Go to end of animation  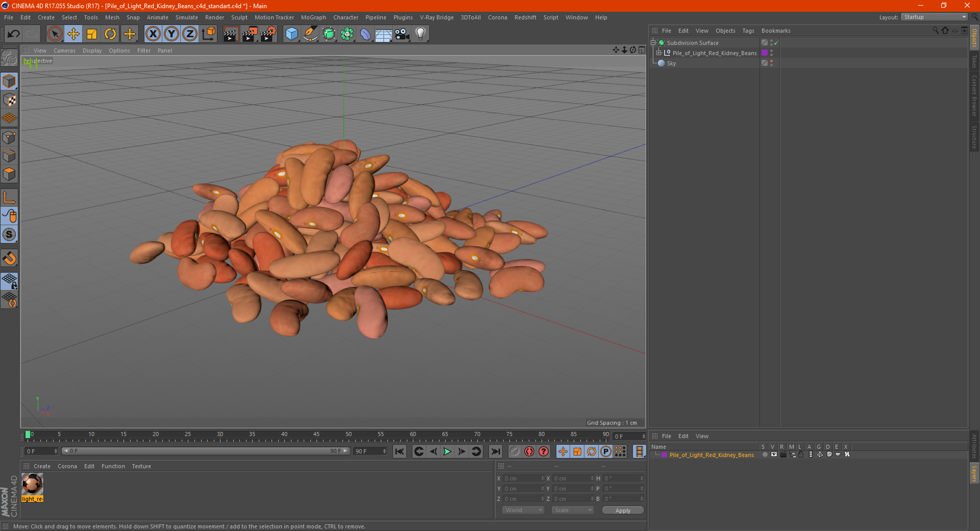tap(495, 451)
